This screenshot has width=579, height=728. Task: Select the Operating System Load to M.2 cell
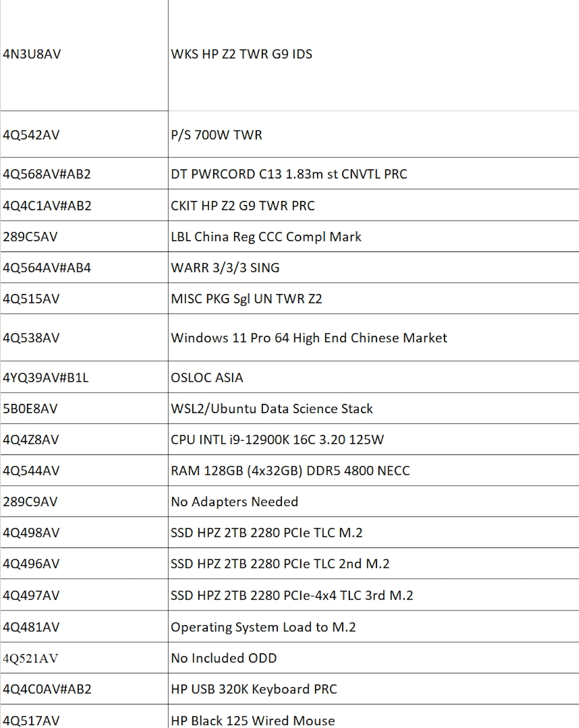[x=263, y=627]
